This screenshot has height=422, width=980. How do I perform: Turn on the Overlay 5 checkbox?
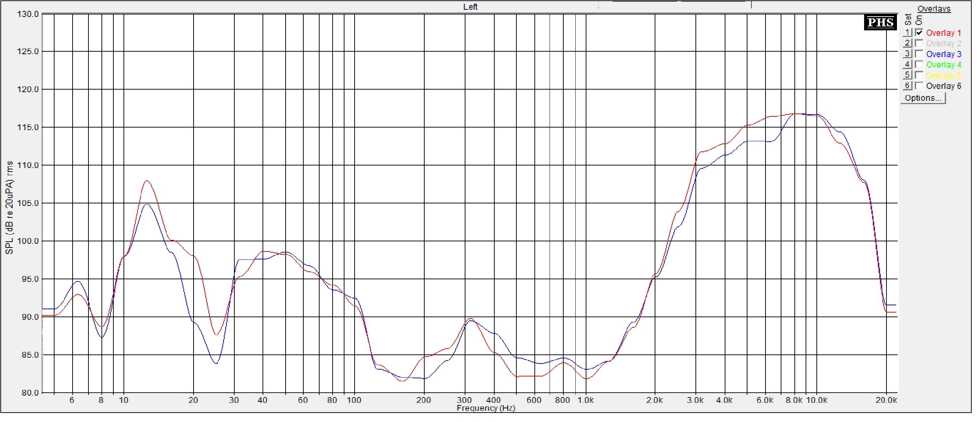pyautogui.click(x=919, y=76)
